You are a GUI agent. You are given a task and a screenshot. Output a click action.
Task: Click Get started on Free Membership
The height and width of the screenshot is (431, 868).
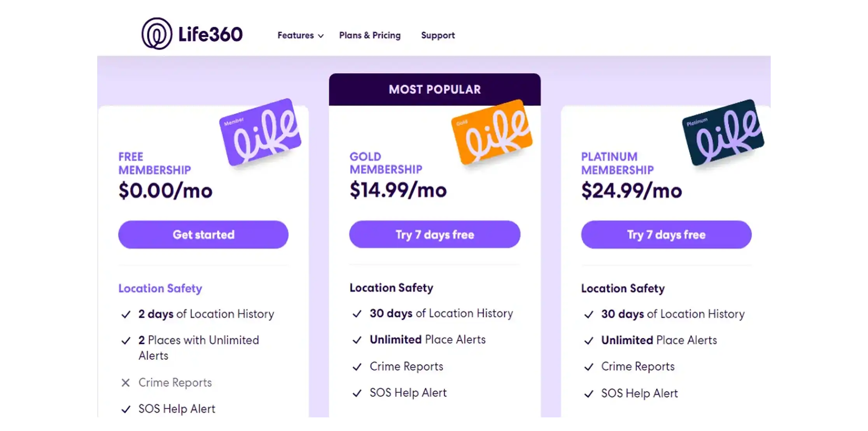tap(204, 234)
